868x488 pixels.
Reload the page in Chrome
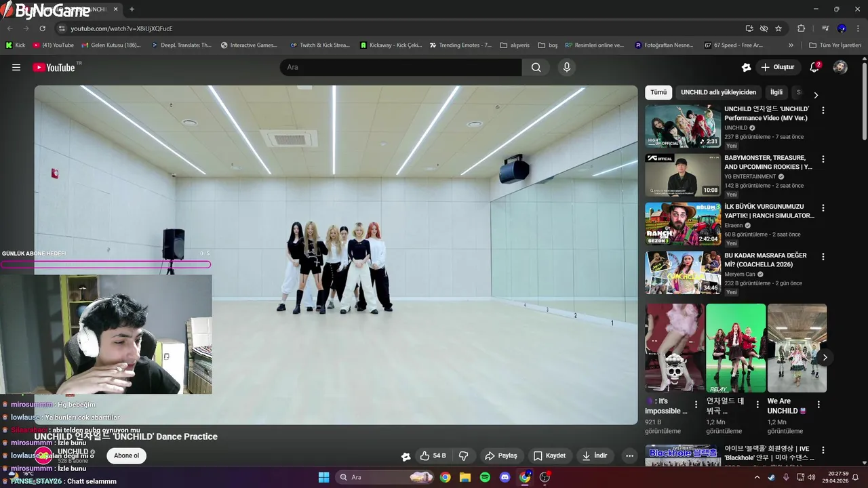click(x=42, y=28)
